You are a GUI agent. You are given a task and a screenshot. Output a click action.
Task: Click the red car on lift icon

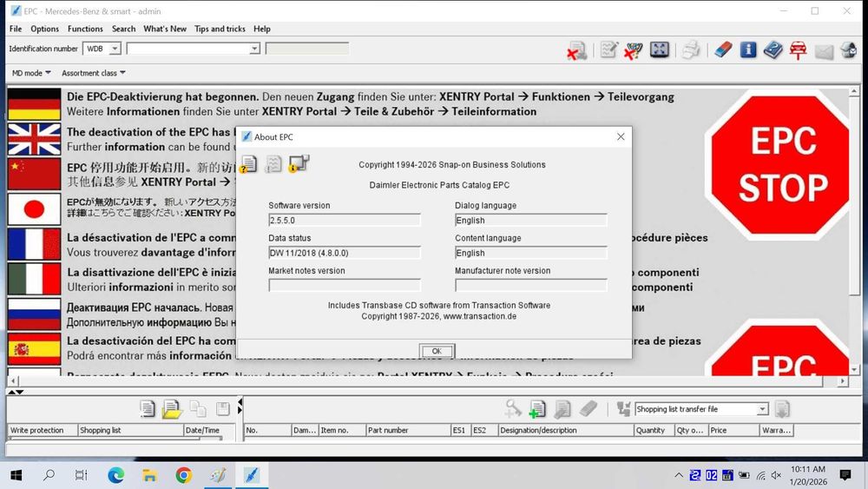798,50
